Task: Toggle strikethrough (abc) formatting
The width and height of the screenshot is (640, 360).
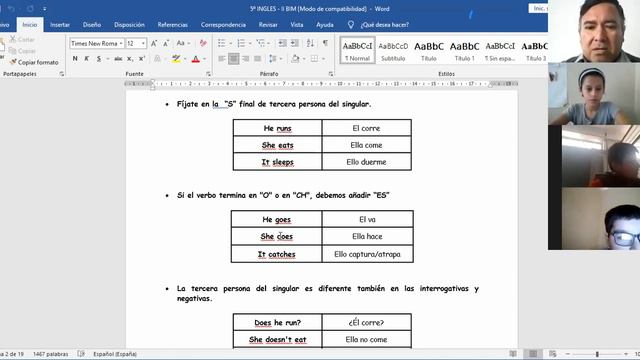Action: pos(118,59)
